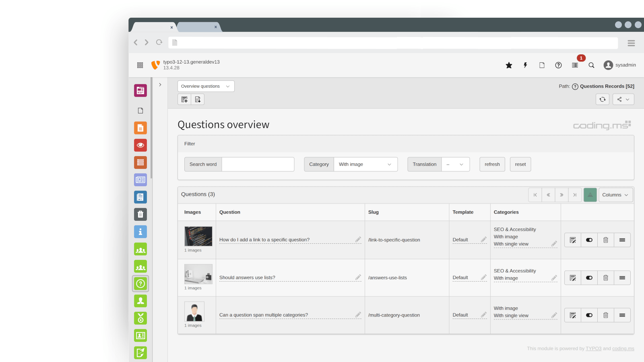The width and height of the screenshot is (644, 362).
Task: Switch to the second browser tab
Action: pos(198,27)
